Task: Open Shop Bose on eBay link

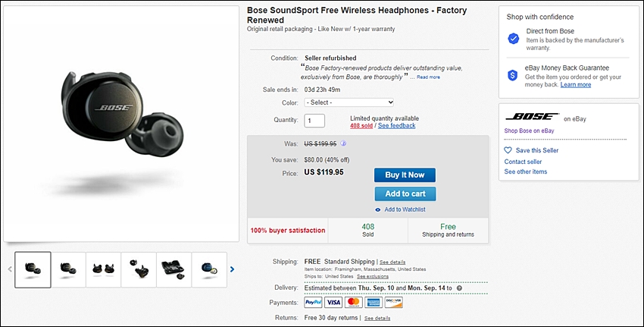Action: coord(529,130)
